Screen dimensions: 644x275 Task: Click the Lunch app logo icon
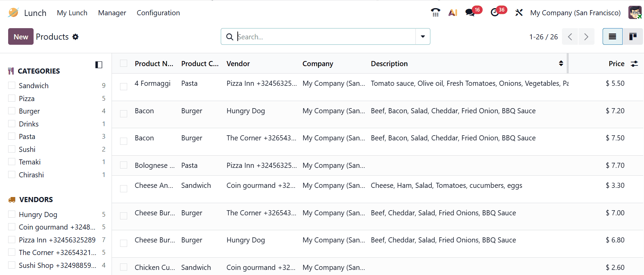pyautogui.click(x=13, y=13)
